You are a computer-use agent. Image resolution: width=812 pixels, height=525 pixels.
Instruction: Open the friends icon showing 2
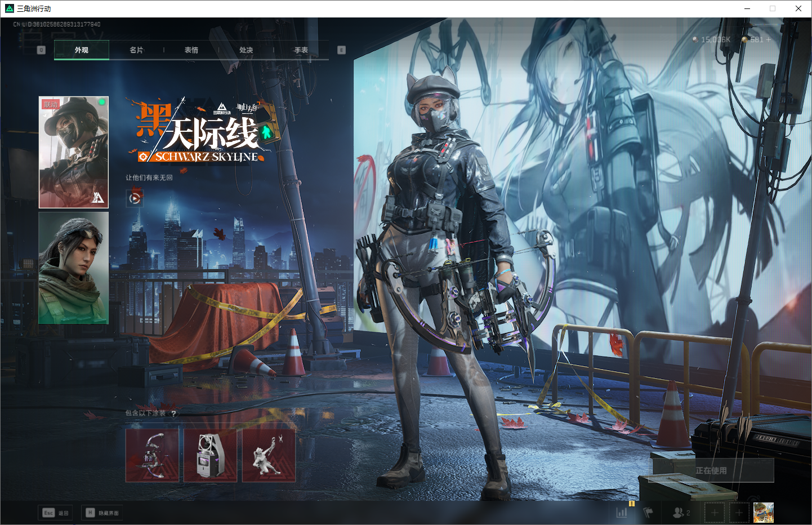(681, 513)
